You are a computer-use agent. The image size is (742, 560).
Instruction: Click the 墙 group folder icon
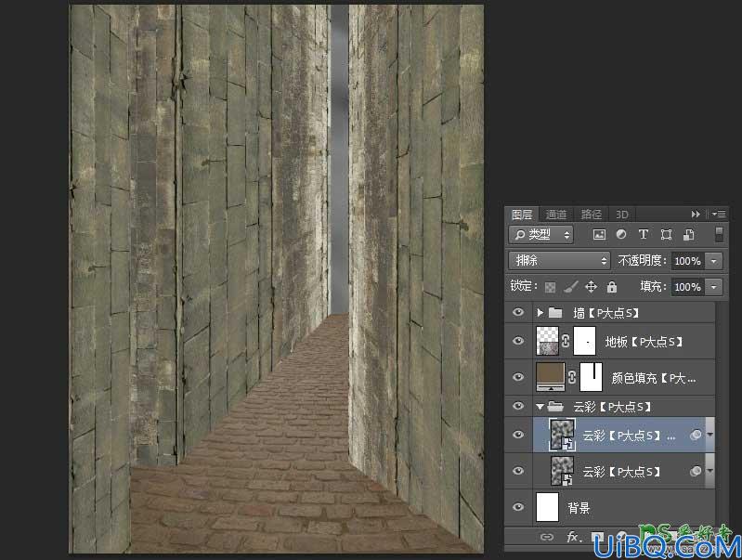point(555,312)
